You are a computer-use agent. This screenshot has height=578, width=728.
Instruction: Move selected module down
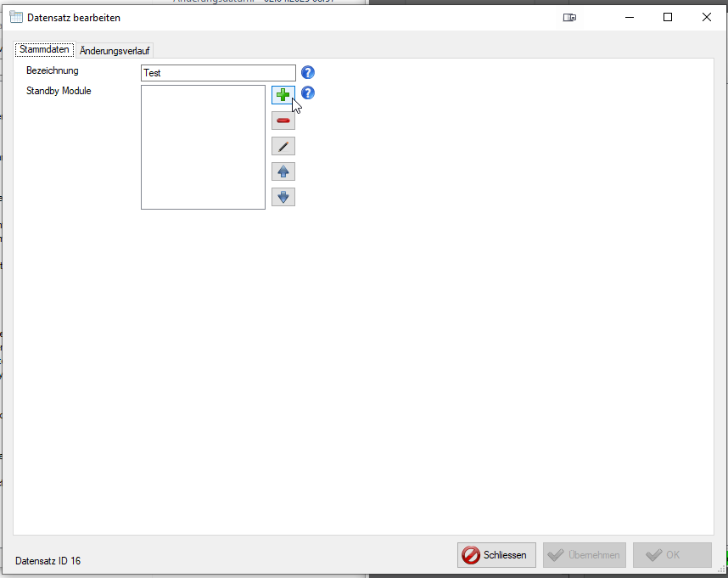coord(283,197)
